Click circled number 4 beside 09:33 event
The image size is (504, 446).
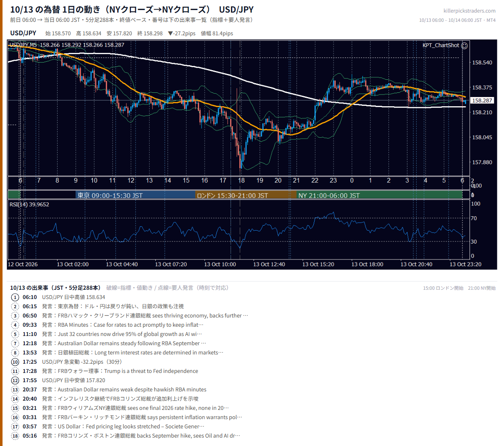click(x=15, y=325)
